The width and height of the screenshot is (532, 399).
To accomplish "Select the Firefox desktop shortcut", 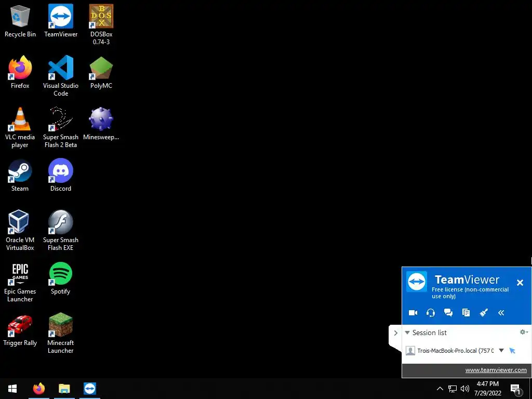I will point(20,73).
